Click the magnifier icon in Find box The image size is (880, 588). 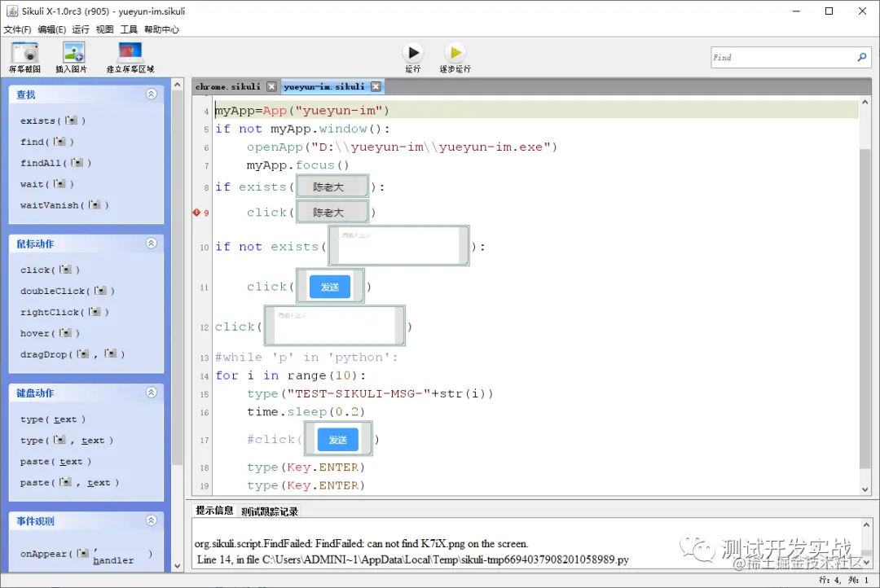861,57
